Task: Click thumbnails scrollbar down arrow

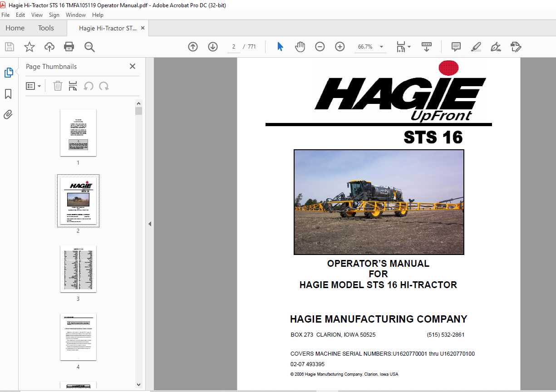Action: tap(138, 385)
